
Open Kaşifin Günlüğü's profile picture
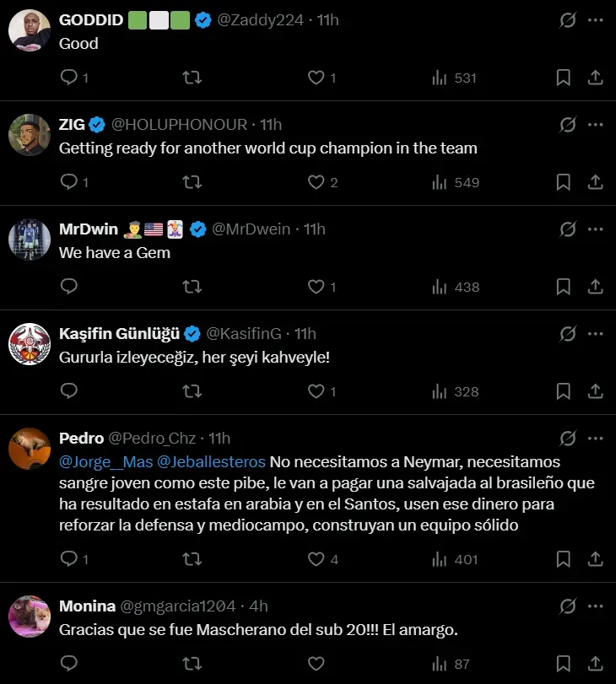click(x=30, y=344)
